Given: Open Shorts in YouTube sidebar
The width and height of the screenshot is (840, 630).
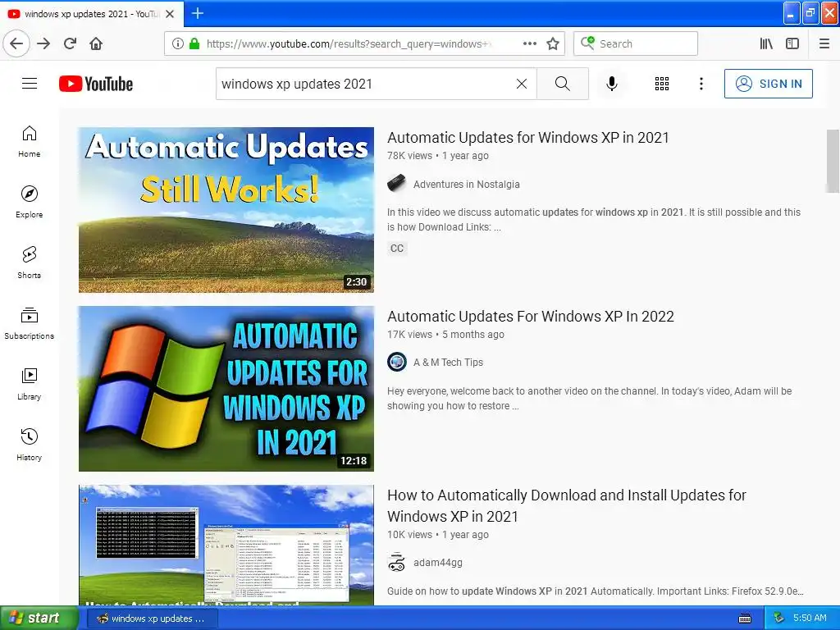Looking at the screenshot, I should click(x=29, y=262).
